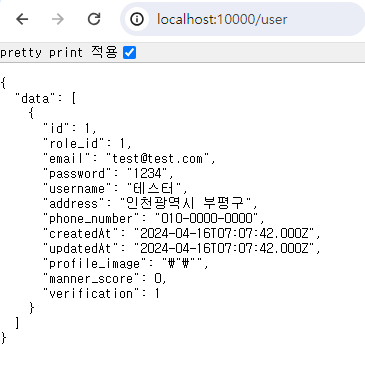Click the "manner_score": 0 line
Image resolution: width=365 pixels, height=365 pixels.
(x=104, y=278)
